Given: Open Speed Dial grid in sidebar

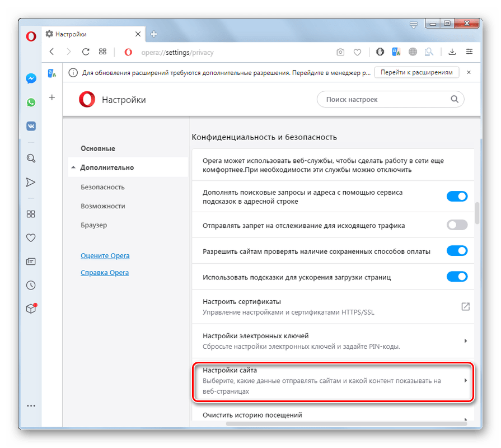Looking at the screenshot, I should 31,214.
